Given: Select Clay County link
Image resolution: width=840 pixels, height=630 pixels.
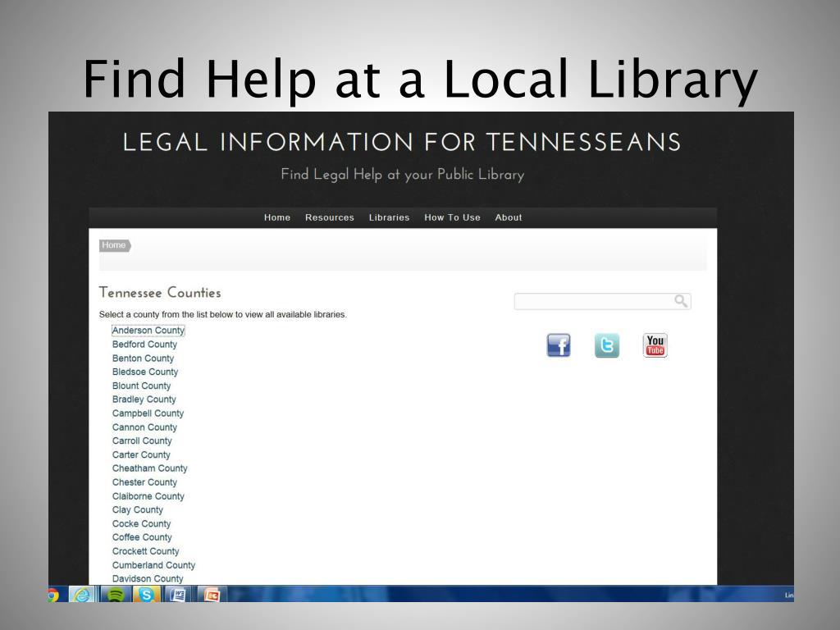Looking at the screenshot, I should coord(138,510).
